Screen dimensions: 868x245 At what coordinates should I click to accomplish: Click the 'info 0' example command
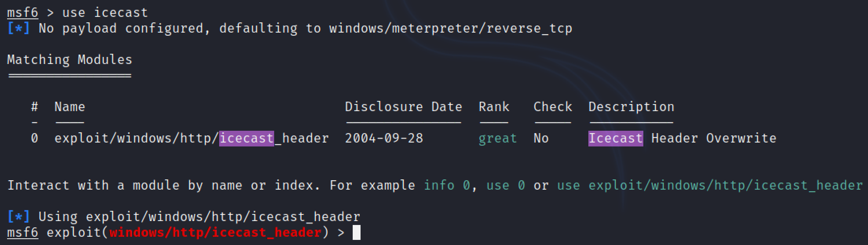coord(447,185)
